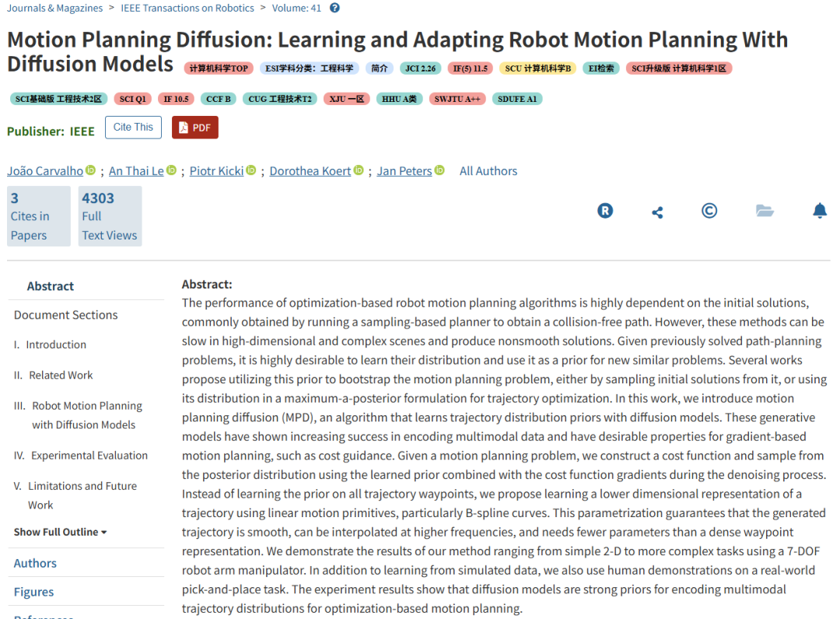Open the copyright icon
Screen dimensions: 840x619
point(709,211)
